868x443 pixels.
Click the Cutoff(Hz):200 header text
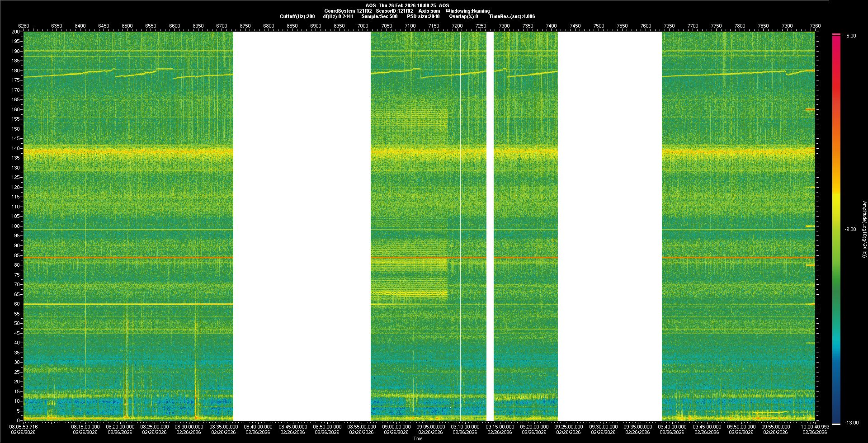click(297, 16)
